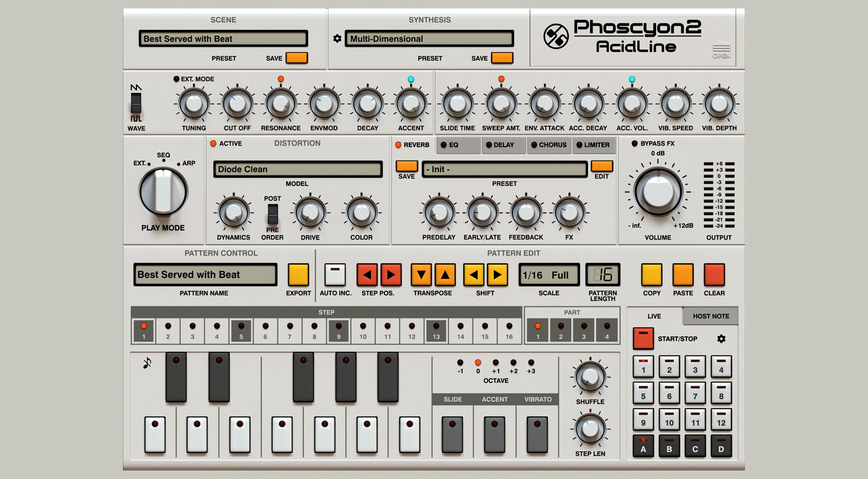Click the pattern length display 16
868x479 pixels.
(603, 275)
